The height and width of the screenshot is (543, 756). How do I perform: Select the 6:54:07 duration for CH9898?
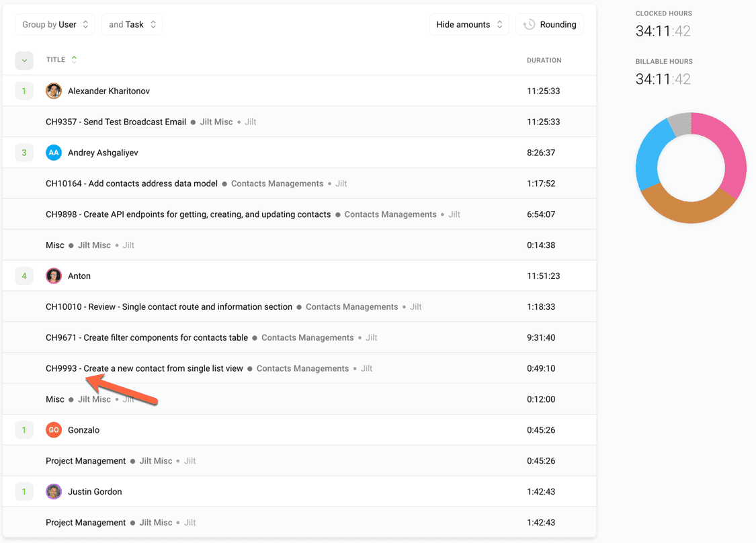click(x=541, y=214)
